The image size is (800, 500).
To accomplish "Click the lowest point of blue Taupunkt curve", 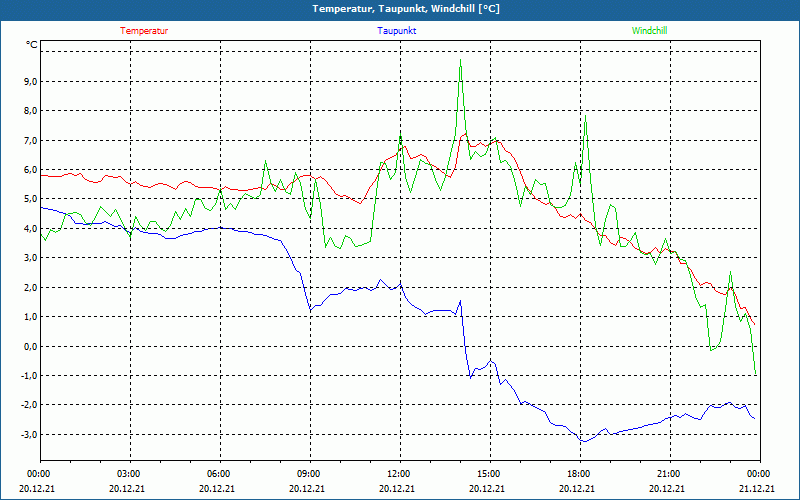I will (582, 441).
